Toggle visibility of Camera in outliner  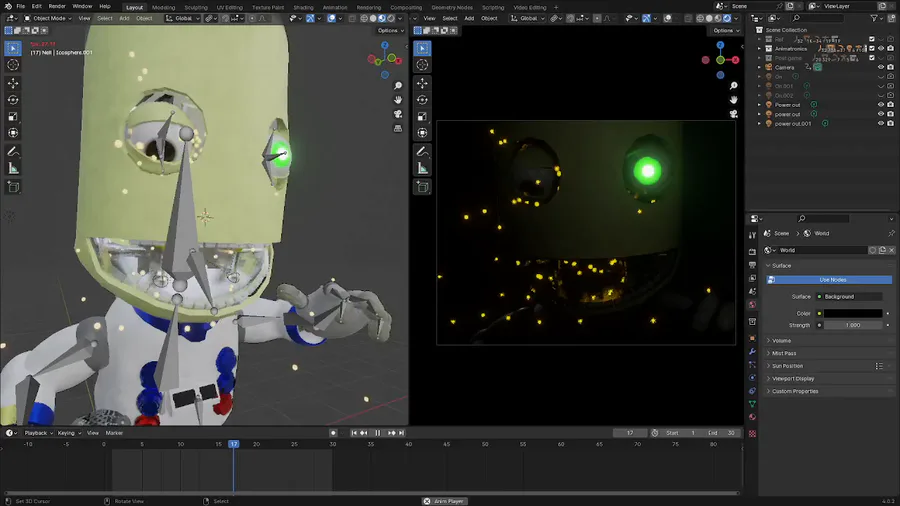[x=881, y=67]
